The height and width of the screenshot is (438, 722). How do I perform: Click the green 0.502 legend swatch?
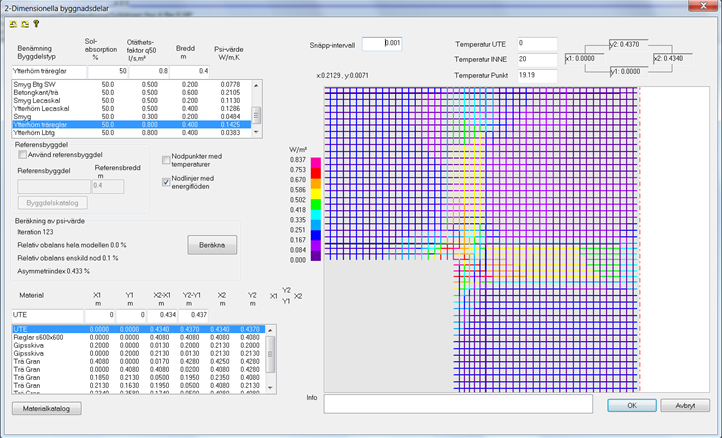point(316,203)
